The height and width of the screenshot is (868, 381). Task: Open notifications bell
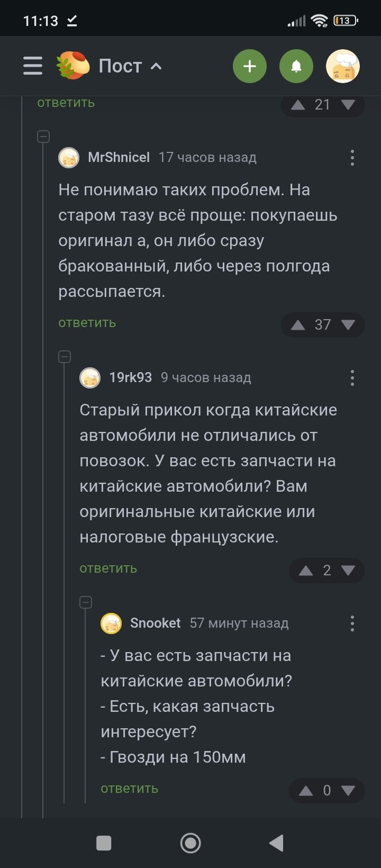(296, 66)
